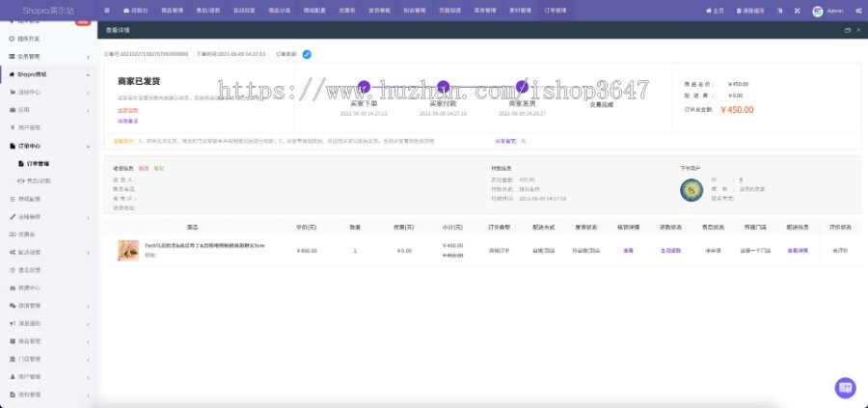Image resolution: width=868 pixels, height=408 pixels.
Task: Switch to the 商品管理 top tab
Action: [x=173, y=11]
